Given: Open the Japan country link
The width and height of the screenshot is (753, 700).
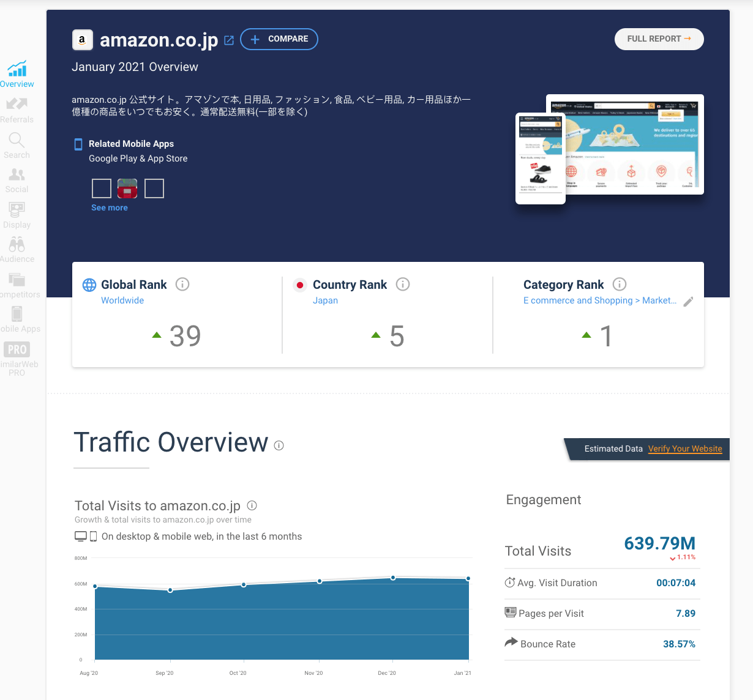Looking at the screenshot, I should pyautogui.click(x=325, y=300).
